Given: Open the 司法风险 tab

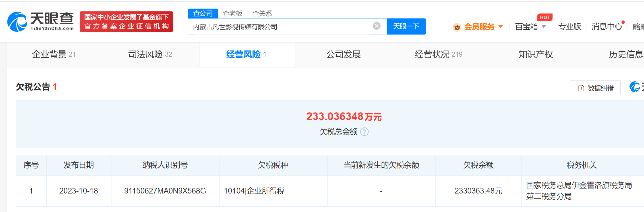Looking at the screenshot, I should (150, 54).
